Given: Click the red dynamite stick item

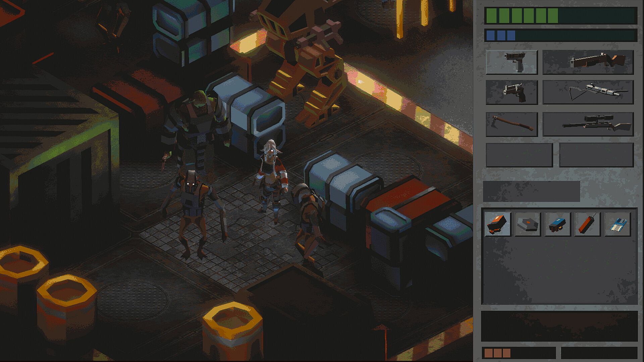Looking at the screenshot, I should coord(587,224).
